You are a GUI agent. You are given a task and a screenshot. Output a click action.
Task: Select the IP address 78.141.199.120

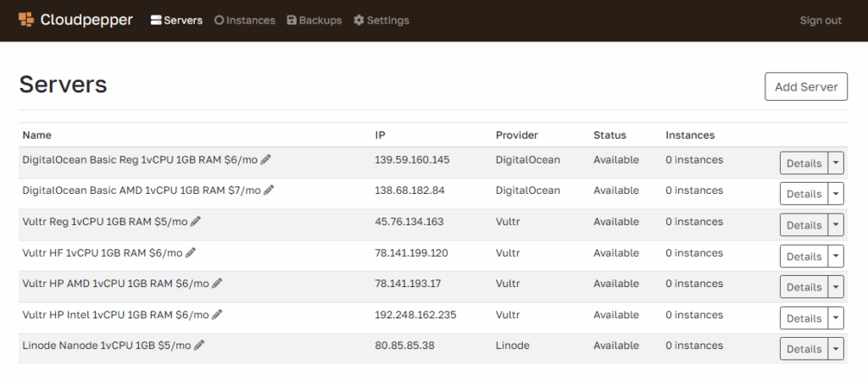tap(411, 253)
